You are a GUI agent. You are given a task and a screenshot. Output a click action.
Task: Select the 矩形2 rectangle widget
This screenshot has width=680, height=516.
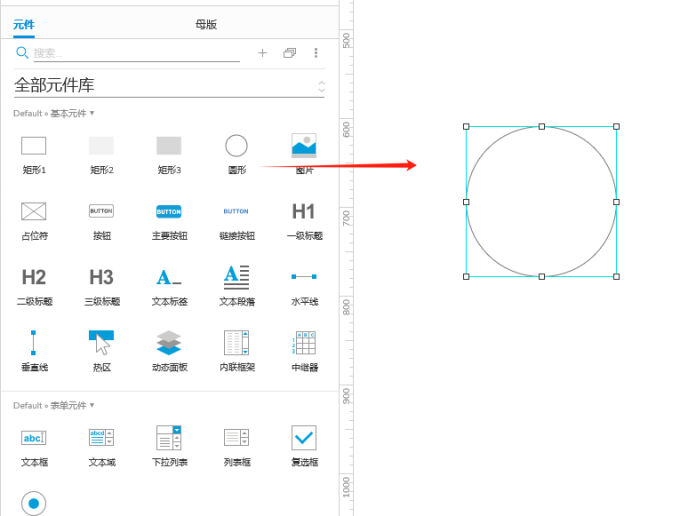(101, 155)
